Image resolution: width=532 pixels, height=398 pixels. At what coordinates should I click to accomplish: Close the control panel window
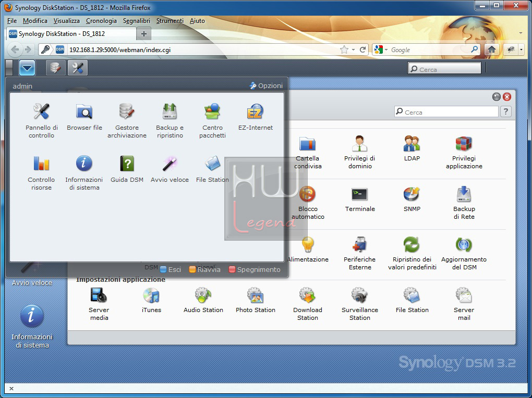pos(507,97)
